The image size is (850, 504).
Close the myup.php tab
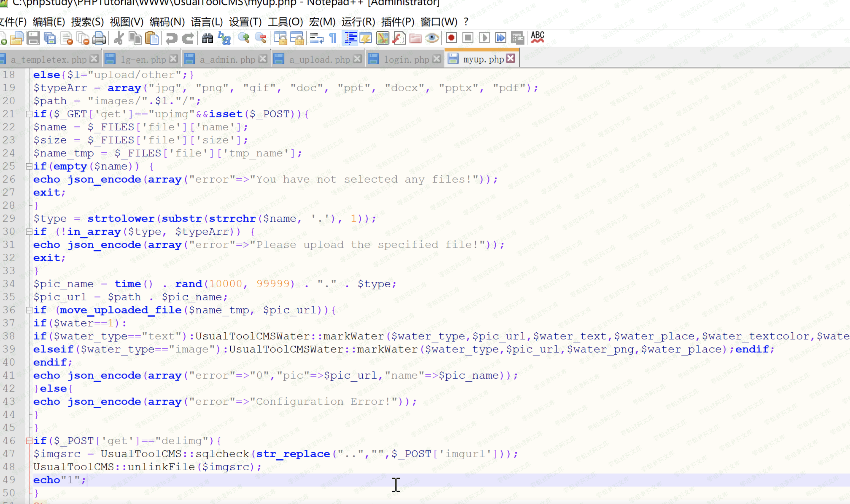click(x=510, y=58)
